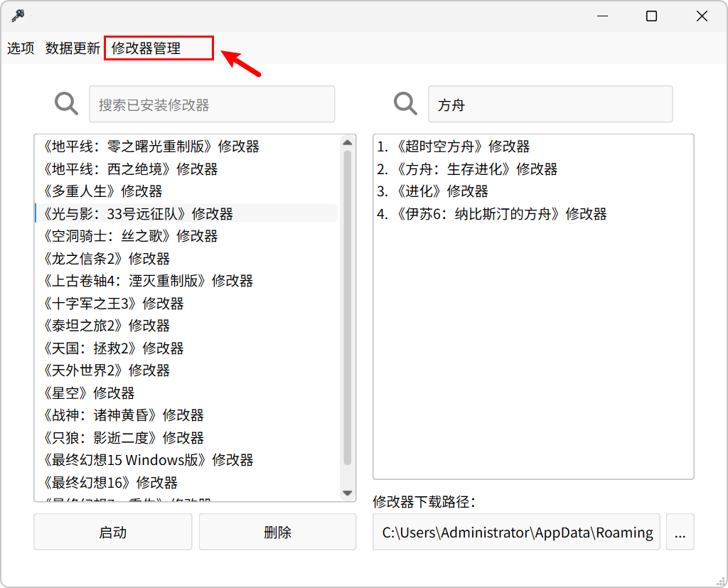Select 《光与影：33号远征队》修改器

click(186, 213)
